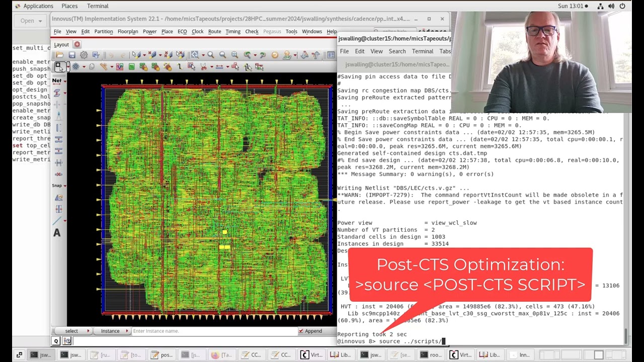The height and width of the screenshot is (362, 644).
Task: Click the 'roo...' terminal taskbar entry
Action: [x=431, y=354]
